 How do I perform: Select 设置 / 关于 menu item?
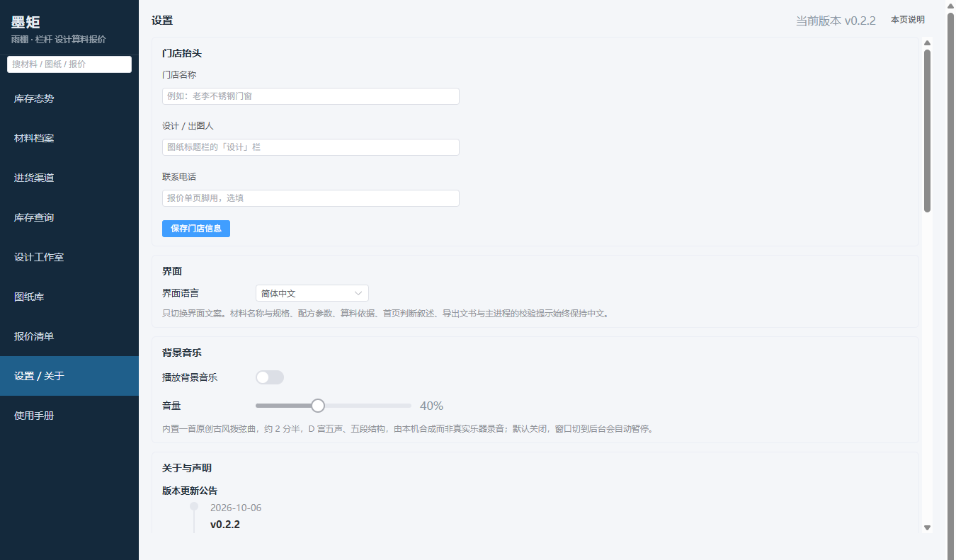[69, 376]
